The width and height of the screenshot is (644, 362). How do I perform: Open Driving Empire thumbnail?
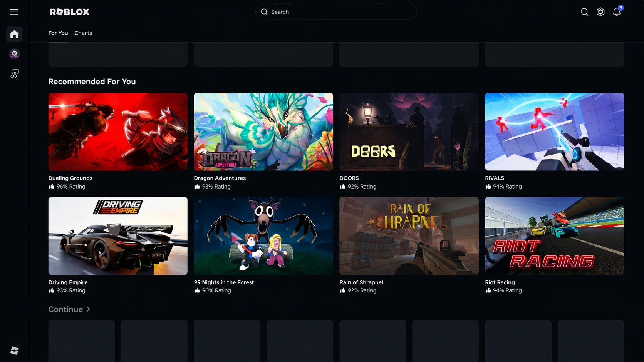click(x=118, y=236)
